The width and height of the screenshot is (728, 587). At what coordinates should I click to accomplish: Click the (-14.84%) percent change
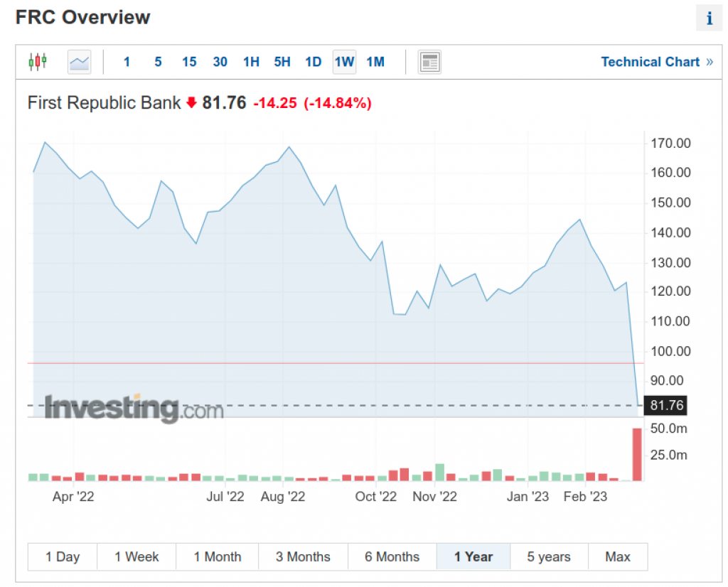coord(338,103)
